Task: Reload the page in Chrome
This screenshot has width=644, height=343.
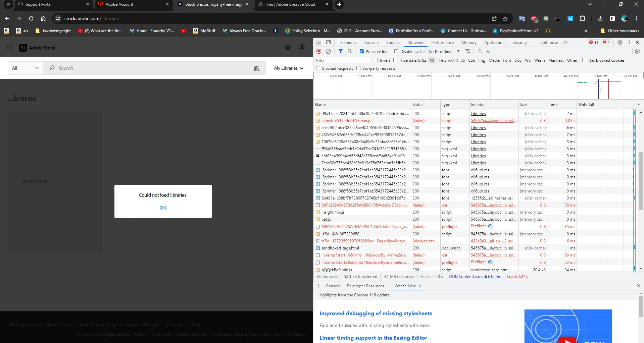Action: point(31,18)
